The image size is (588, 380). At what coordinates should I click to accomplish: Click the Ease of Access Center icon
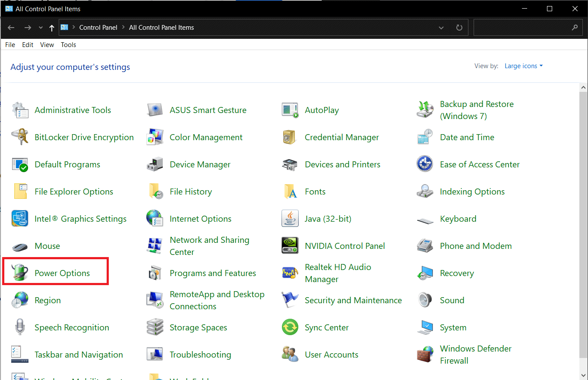click(x=425, y=164)
